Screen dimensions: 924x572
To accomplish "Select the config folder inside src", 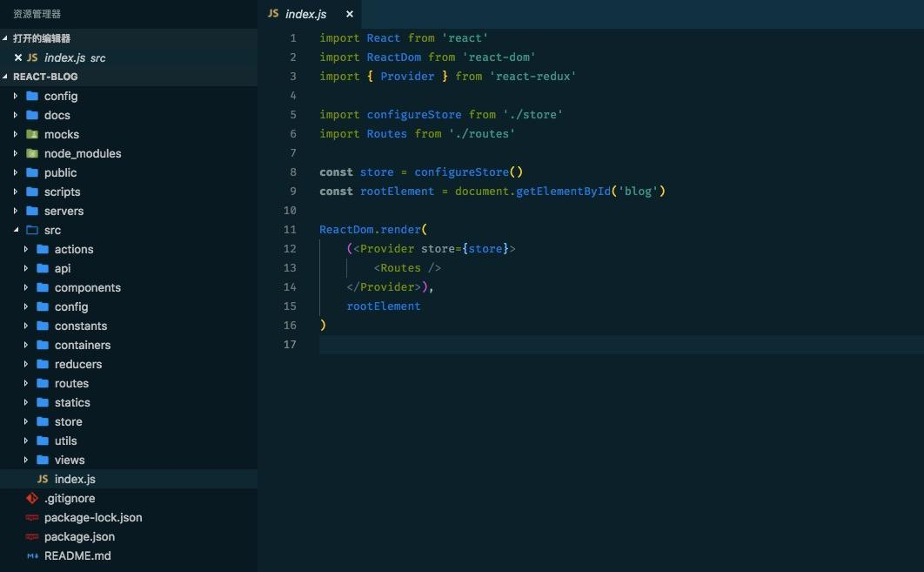I will point(71,307).
